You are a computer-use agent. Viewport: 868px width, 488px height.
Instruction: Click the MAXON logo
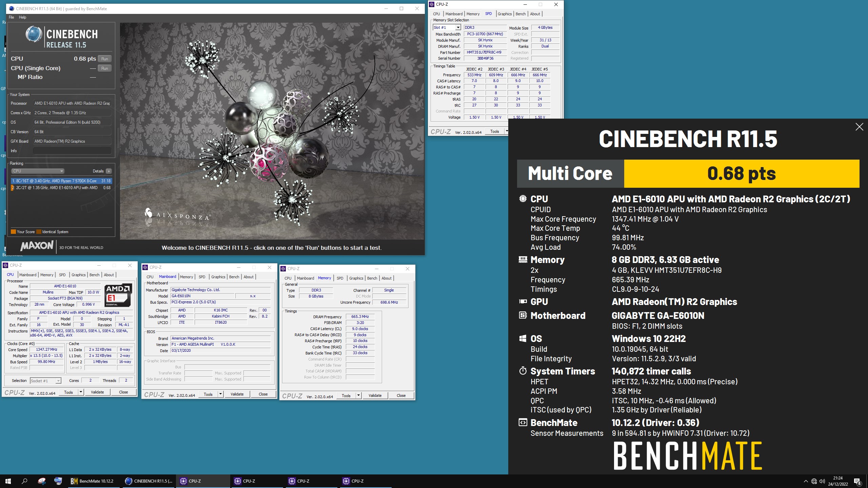tap(37, 245)
